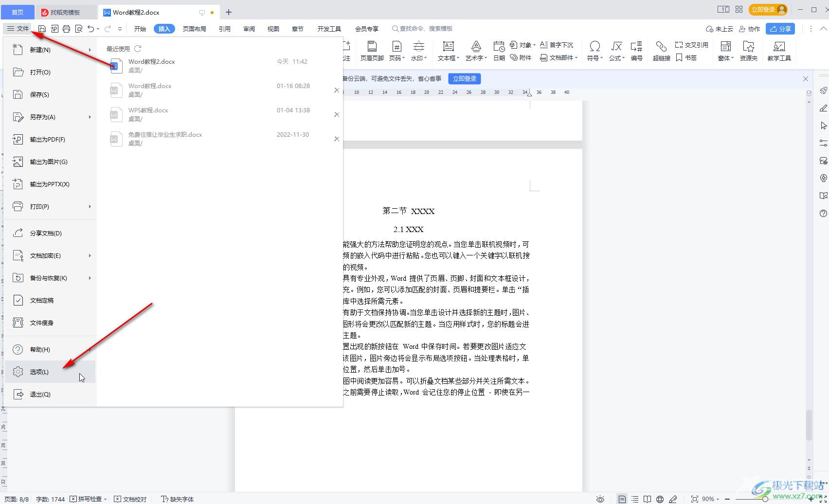
Task: Select Options (选项) in the File menu
Action: [50, 372]
